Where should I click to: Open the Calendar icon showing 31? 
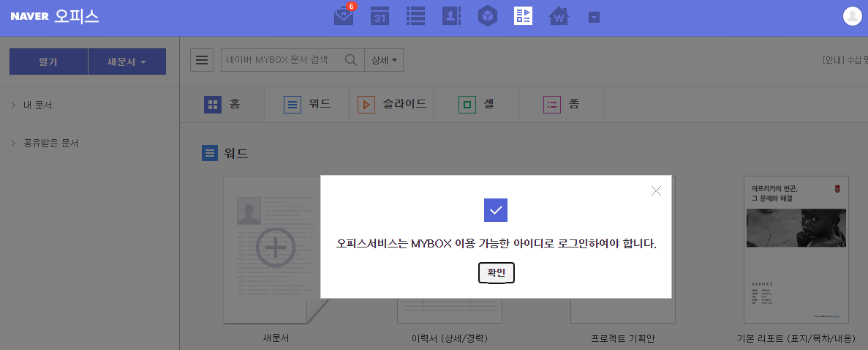point(380,16)
